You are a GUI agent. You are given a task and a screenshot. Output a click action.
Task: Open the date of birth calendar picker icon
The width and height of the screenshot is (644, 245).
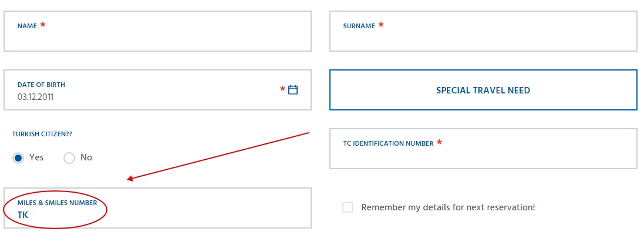click(x=293, y=90)
